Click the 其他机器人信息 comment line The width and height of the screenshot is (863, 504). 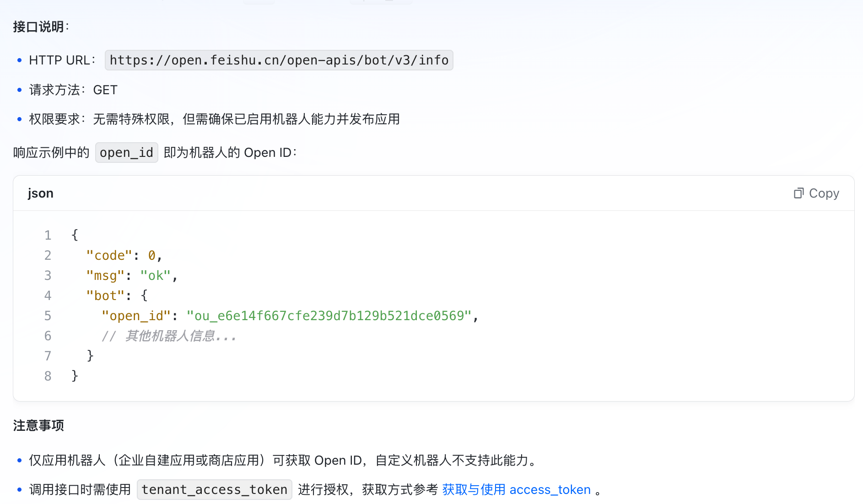point(169,336)
